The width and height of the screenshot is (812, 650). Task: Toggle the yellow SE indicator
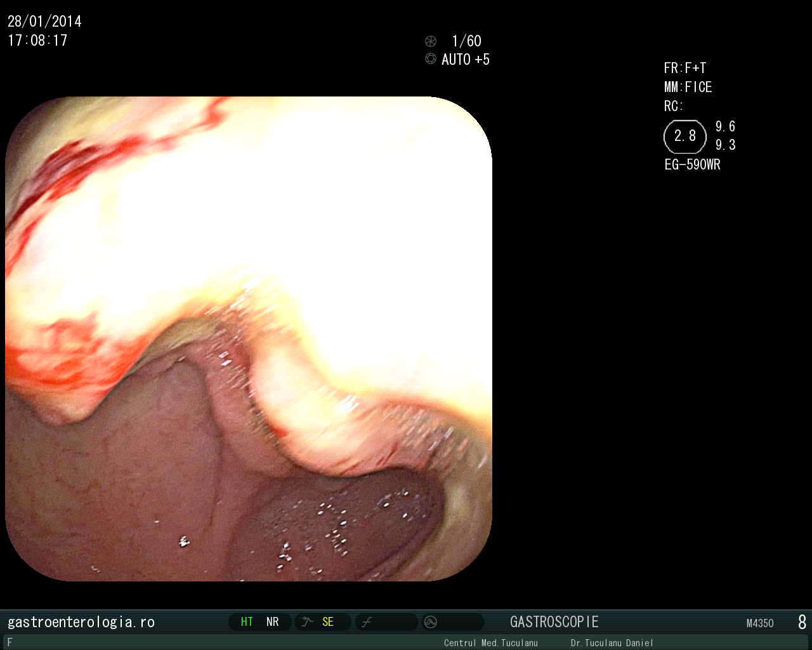pos(328,622)
